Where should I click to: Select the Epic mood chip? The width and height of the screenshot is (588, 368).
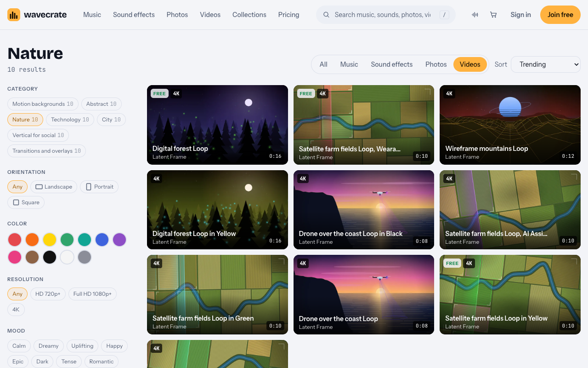coord(18,362)
